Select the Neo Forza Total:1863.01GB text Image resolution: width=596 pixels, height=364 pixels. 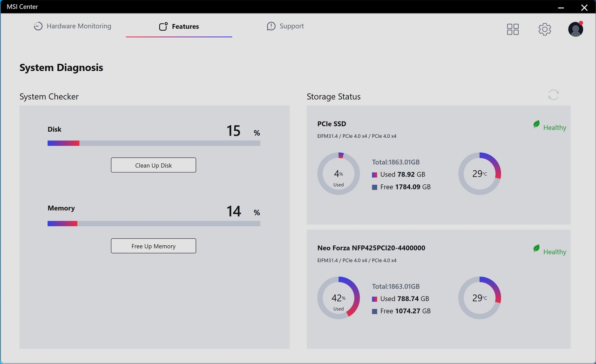click(396, 286)
